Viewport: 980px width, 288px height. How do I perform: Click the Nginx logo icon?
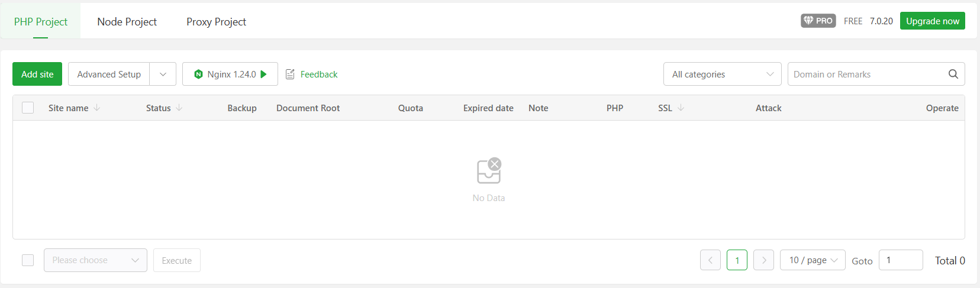coord(198,75)
